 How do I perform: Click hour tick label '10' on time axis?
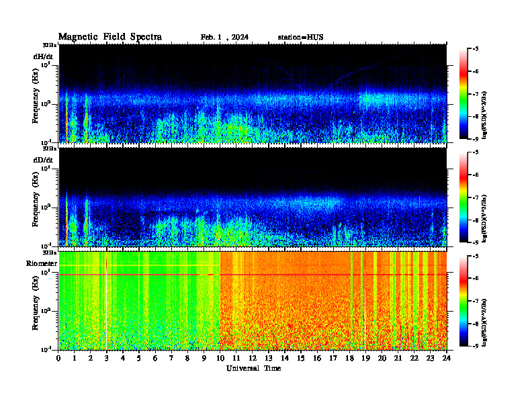(x=220, y=358)
